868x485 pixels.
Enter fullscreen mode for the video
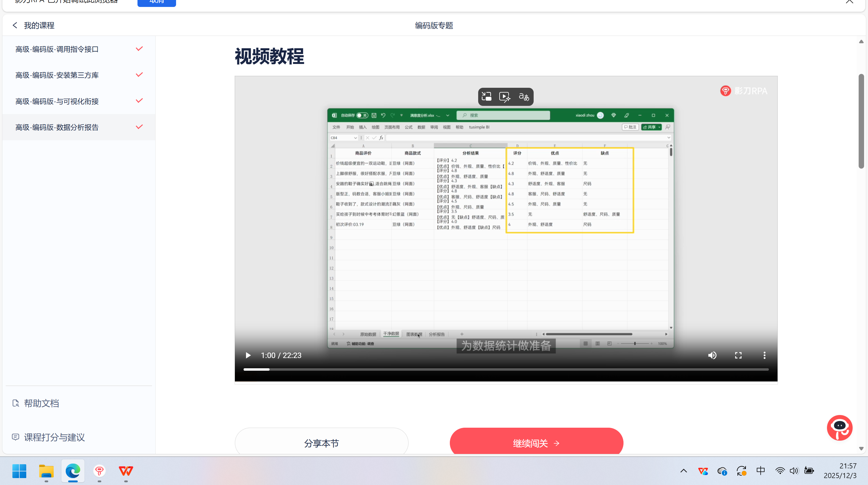click(738, 355)
